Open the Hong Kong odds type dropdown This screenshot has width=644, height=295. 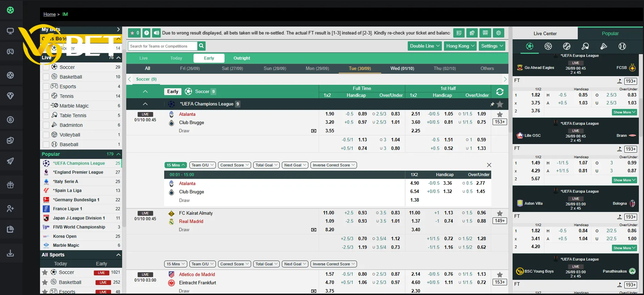pyautogui.click(x=461, y=46)
